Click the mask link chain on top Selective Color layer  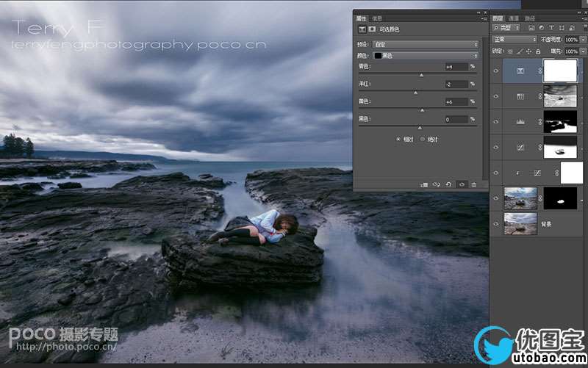tap(540, 71)
